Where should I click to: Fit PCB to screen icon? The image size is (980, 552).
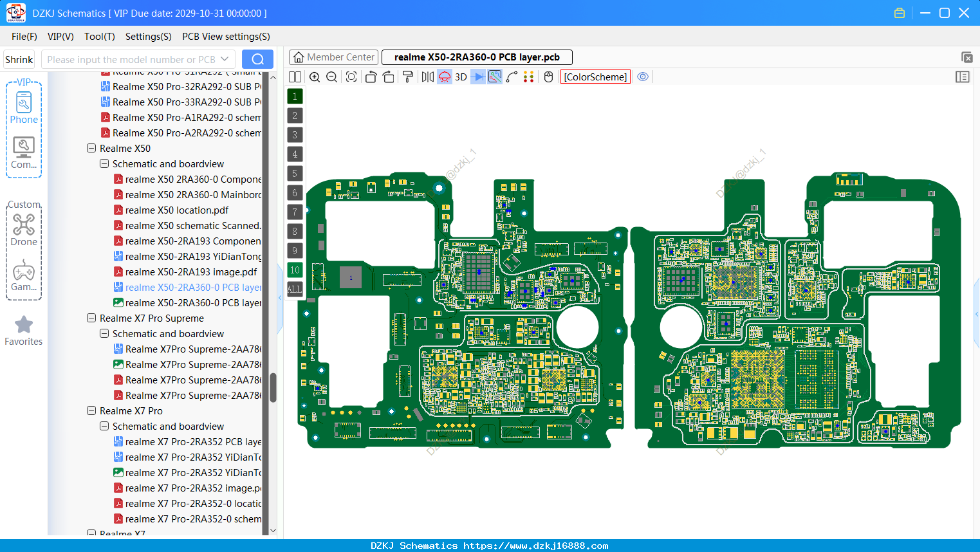(351, 77)
